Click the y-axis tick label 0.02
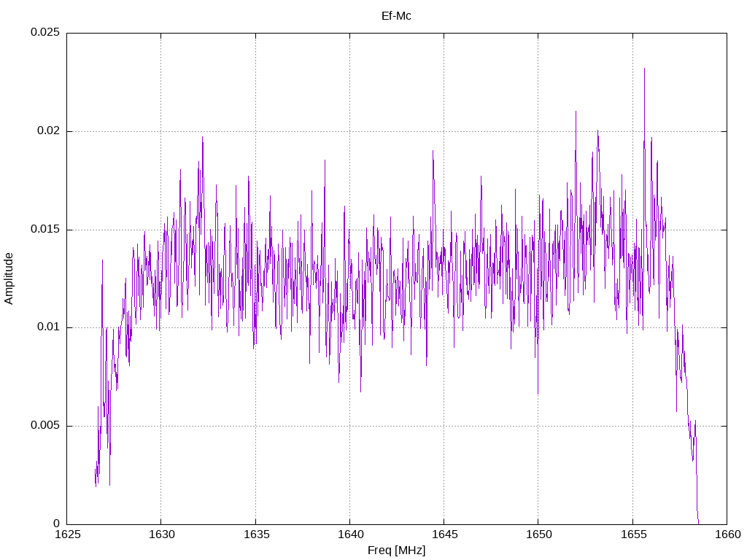The height and width of the screenshot is (560, 747). (49, 131)
